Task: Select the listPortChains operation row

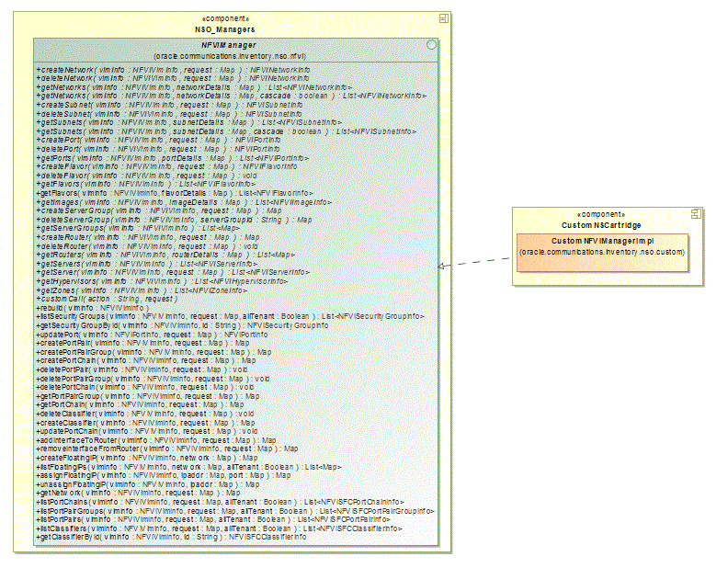Action: tap(220, 502)
